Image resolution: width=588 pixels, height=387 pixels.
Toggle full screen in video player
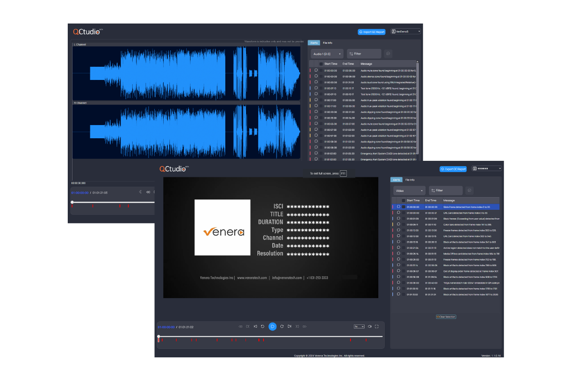(x=377, y=326)
